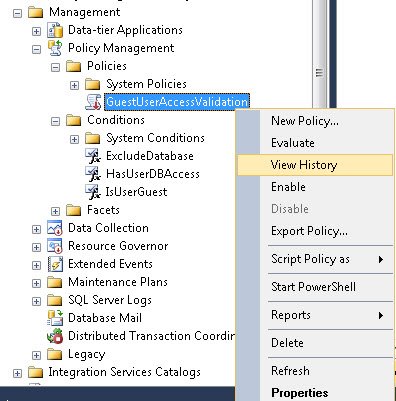396x401 pixels.
Task: Select the GuestUserAccessValidation policy label
Action: (177, 102)
